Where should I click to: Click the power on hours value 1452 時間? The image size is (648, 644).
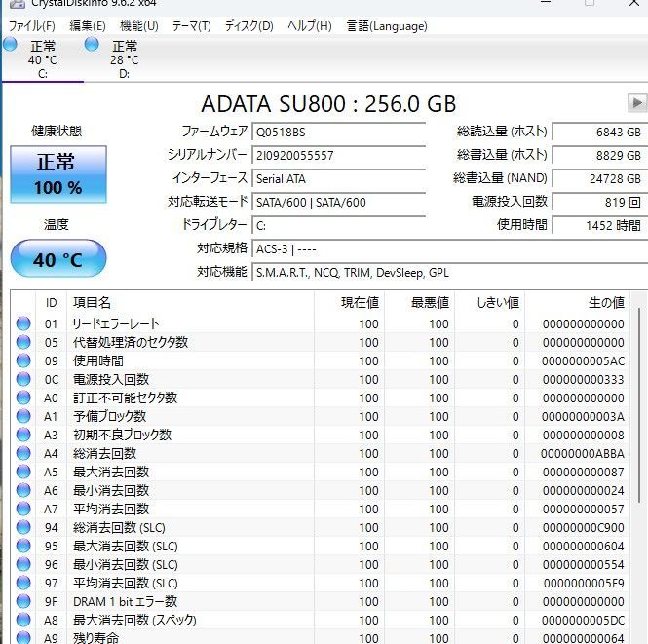click(x=600, y=225)
